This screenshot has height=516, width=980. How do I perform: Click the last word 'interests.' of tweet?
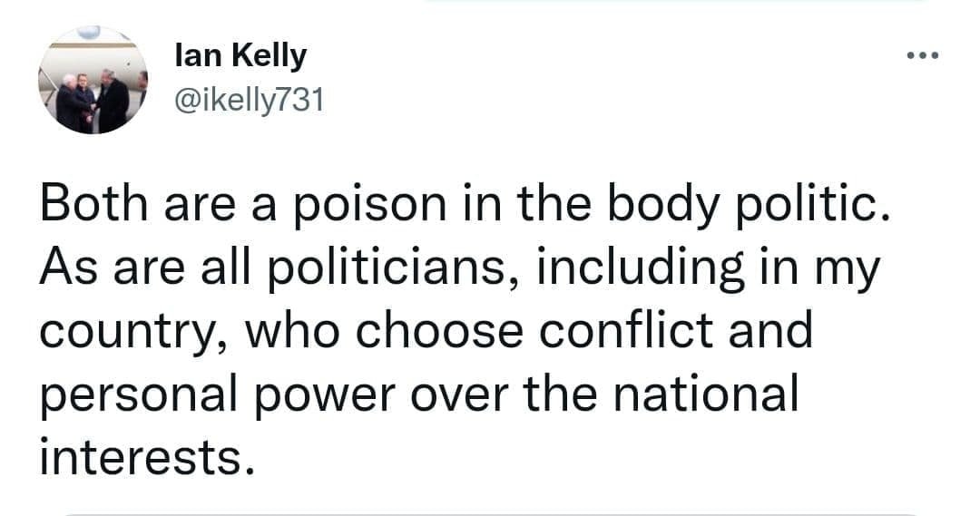coord(148,457)
